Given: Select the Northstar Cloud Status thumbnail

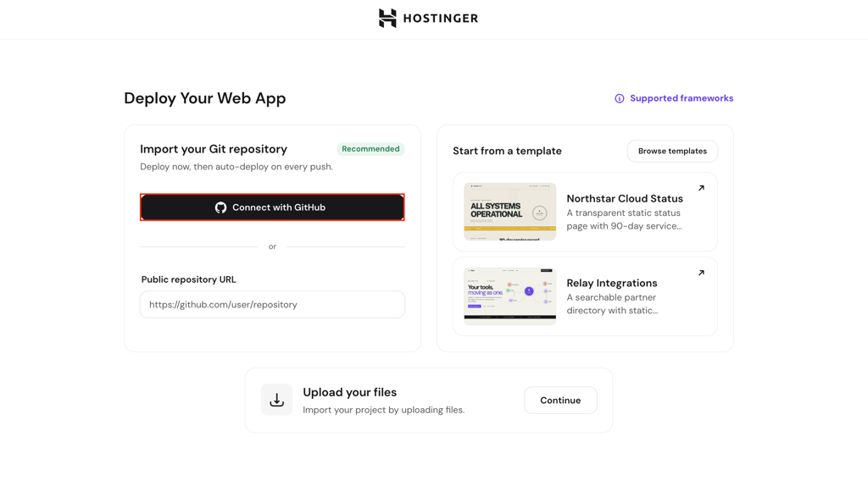Looking at the screenshot, I should [509, 212].
